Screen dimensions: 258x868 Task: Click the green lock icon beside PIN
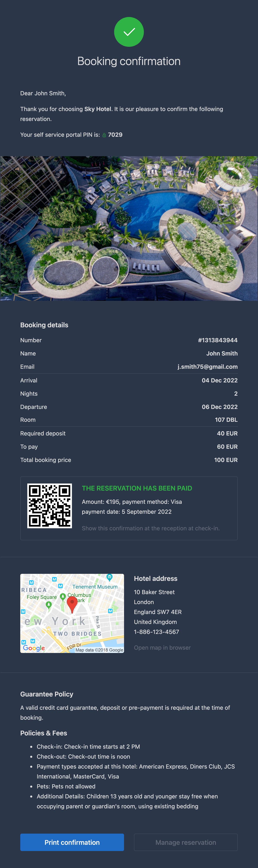click(x=104, y=135)
